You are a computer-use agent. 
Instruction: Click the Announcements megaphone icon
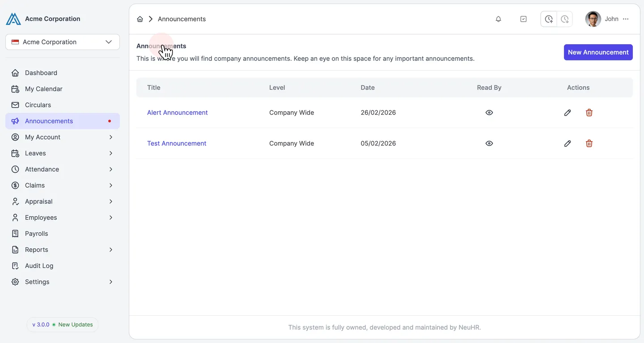point(15,121)
